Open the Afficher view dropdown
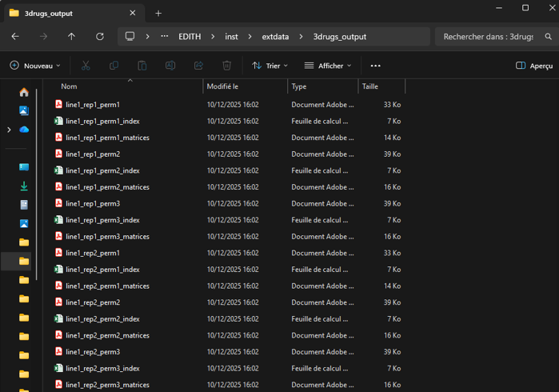This screenshot has width=559, height=392. 329,66
